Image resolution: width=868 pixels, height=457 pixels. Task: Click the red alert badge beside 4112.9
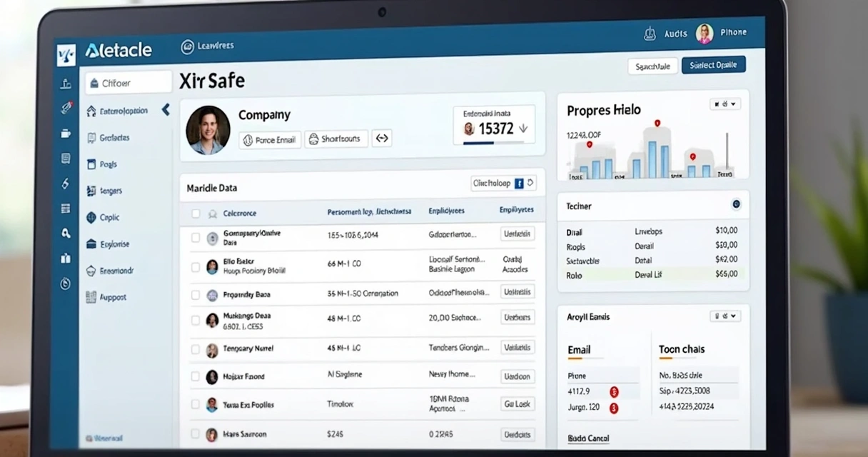point(614,391)
